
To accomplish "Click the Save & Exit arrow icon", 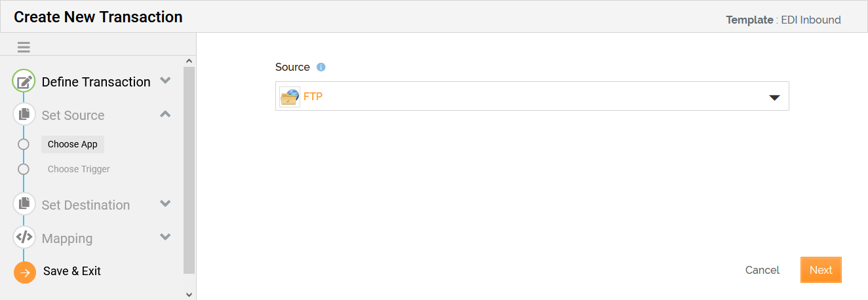I will pos(25,272).
